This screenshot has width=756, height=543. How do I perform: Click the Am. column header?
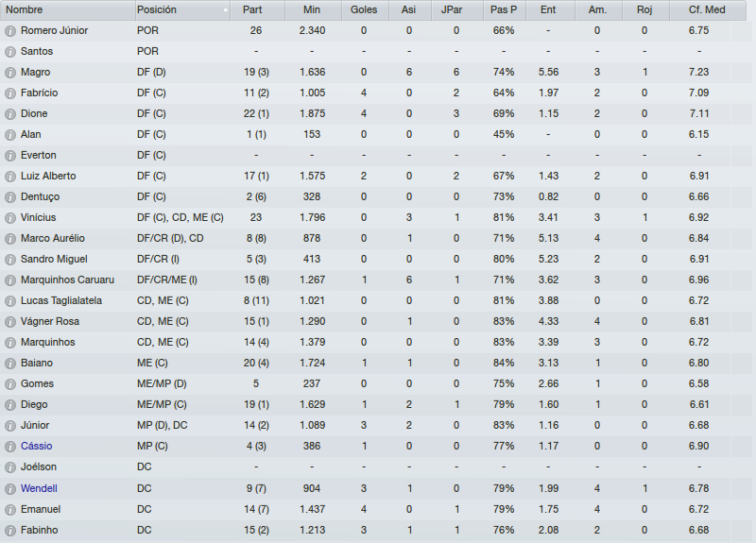pyautogui.click(x=598, y=9)
